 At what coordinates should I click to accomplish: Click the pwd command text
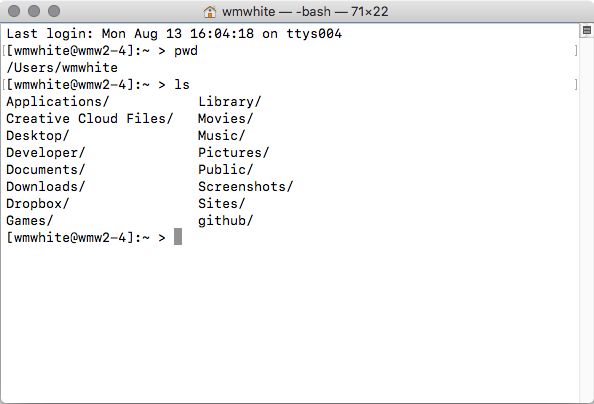pos(186,51)
